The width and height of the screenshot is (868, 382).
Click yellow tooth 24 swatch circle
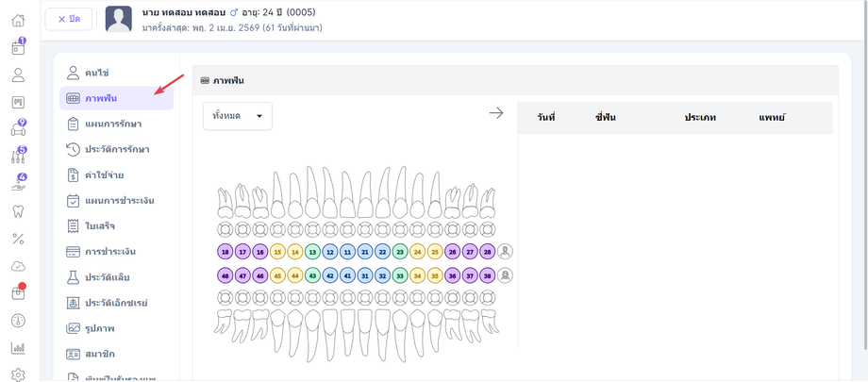[x=417, y=252]
